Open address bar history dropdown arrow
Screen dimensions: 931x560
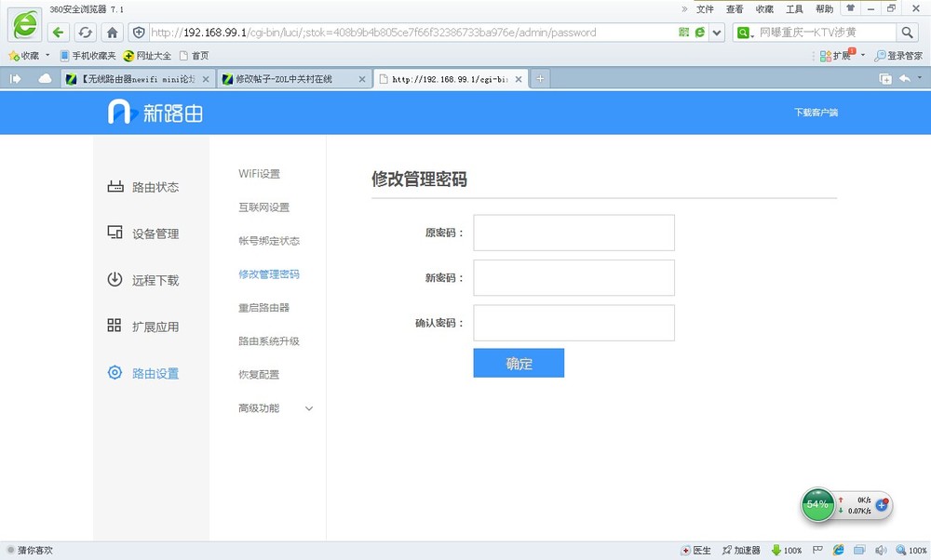(717, 33)
